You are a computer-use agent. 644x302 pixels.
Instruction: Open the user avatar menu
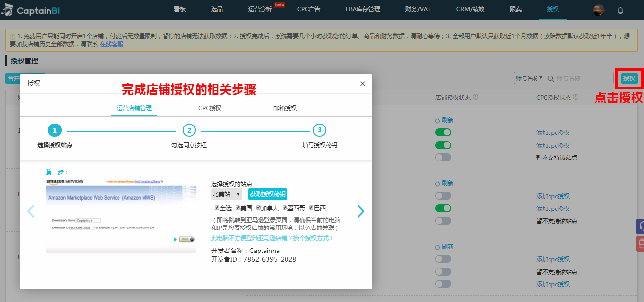[598, 10]
